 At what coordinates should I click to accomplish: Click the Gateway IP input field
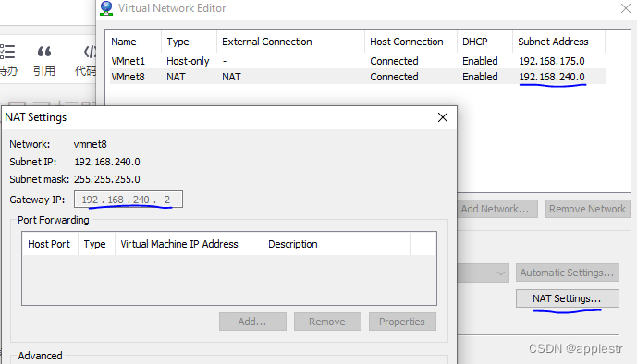[129, 200]
